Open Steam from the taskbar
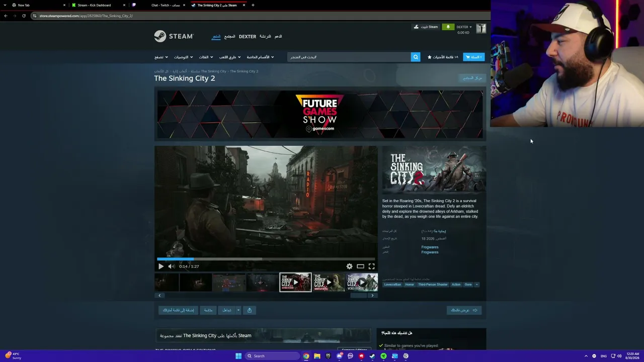644x362 pixels. pos(372,356)
